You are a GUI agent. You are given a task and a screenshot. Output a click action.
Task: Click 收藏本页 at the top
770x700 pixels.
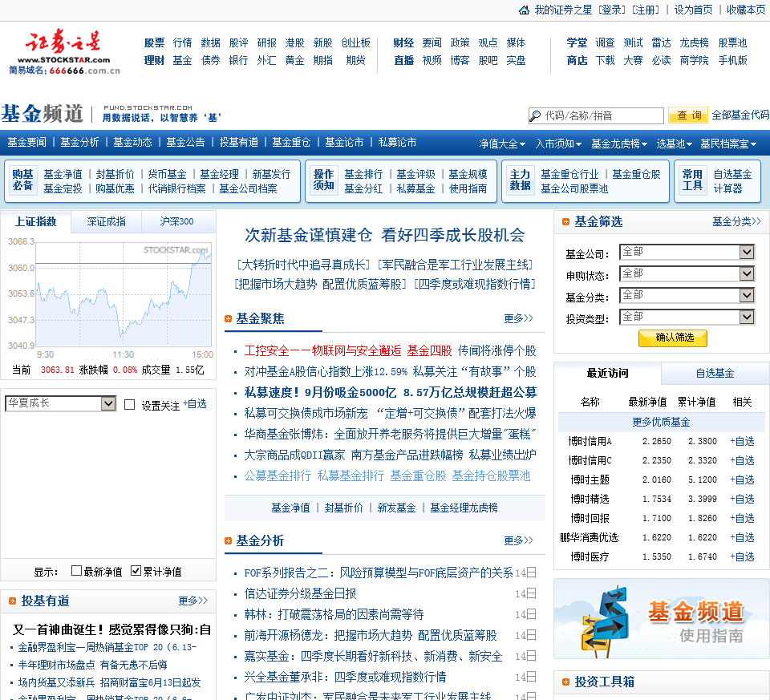click(x=746, y=10)
